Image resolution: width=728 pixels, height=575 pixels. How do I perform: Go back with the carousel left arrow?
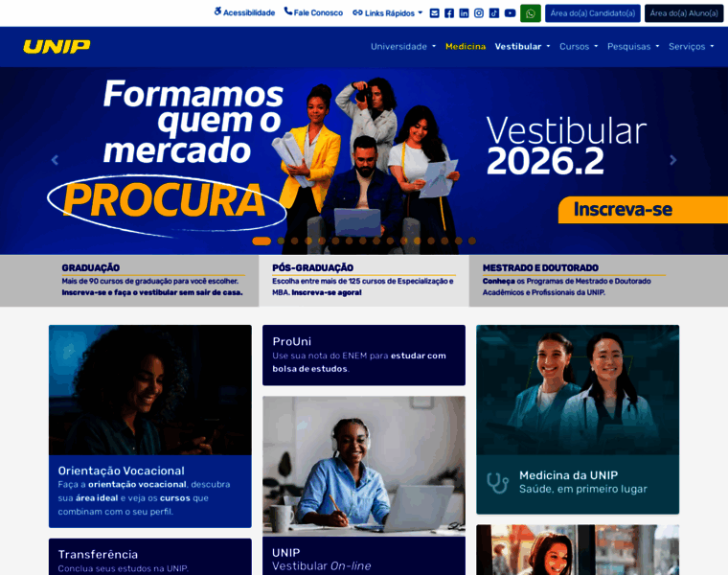55,160
